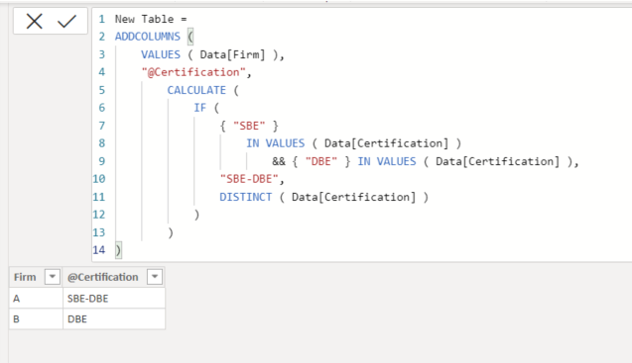Click the "DBE" string on line 9

point(321,161)
